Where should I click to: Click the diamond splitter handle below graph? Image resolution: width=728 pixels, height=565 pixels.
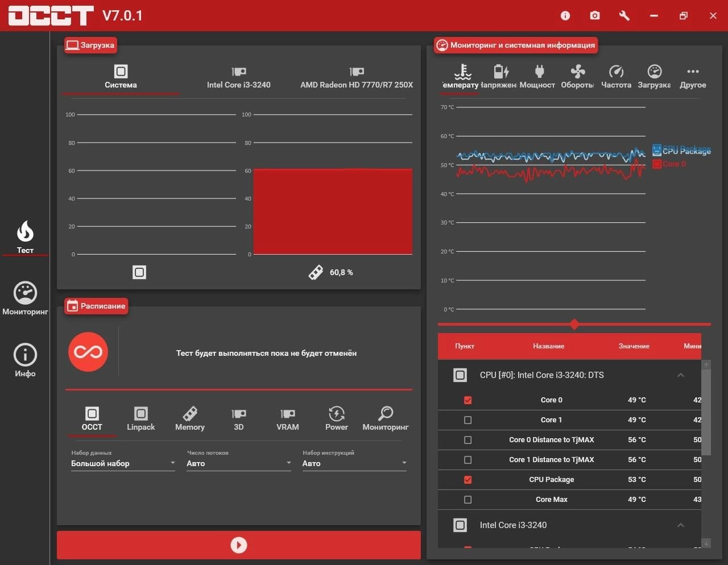[574, 325]
